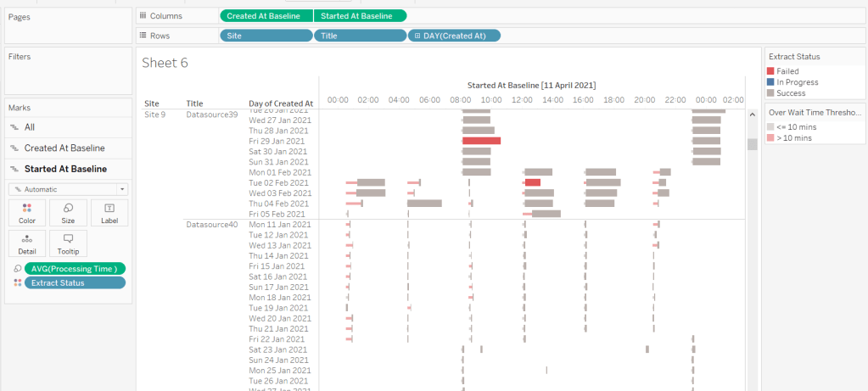Click the Title pill in Rows

tap(360, 36)
